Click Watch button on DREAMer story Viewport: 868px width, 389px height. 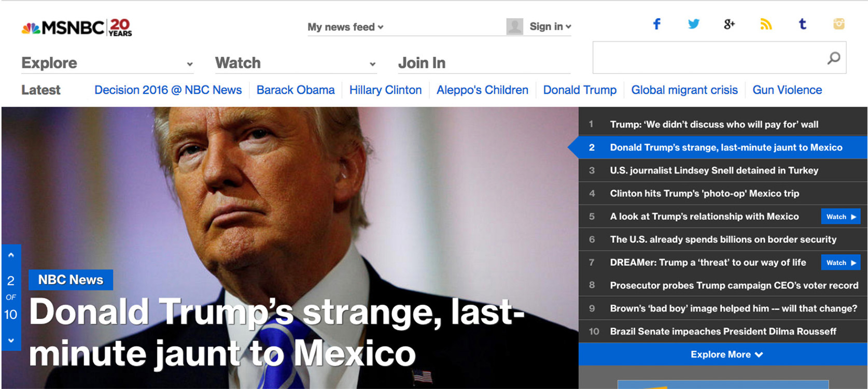[841, 263]
